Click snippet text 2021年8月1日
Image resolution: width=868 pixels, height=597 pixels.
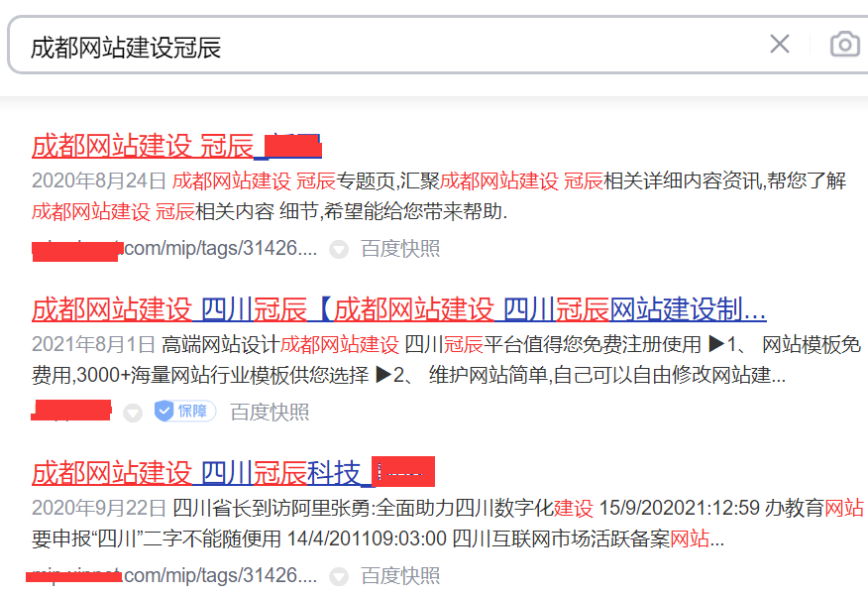(93, 344)
